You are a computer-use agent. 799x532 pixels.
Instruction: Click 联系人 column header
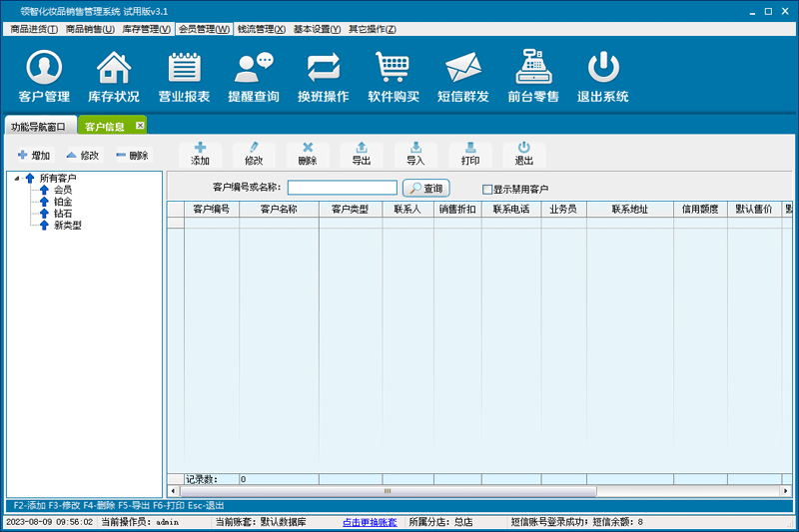click(x=407, y=210)
